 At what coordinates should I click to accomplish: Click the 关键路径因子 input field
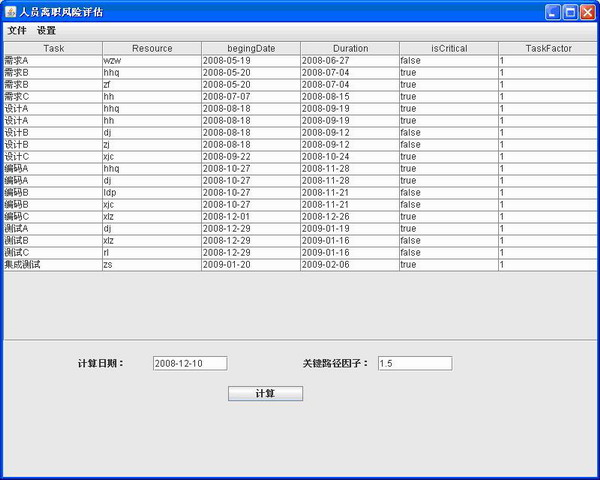414,364
